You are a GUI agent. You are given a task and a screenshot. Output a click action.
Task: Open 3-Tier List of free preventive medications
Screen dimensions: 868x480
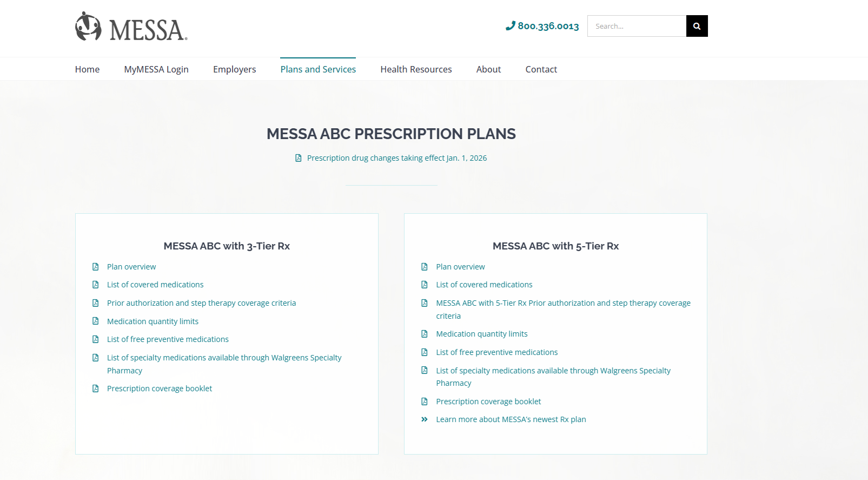(168, 339)
